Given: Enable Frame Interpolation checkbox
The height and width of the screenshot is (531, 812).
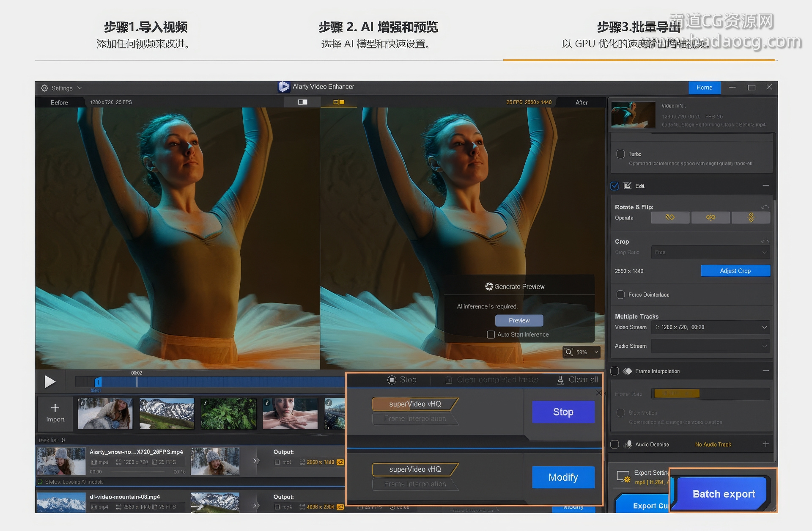Looking at the screenshot, I should click(x=615, y=371).
